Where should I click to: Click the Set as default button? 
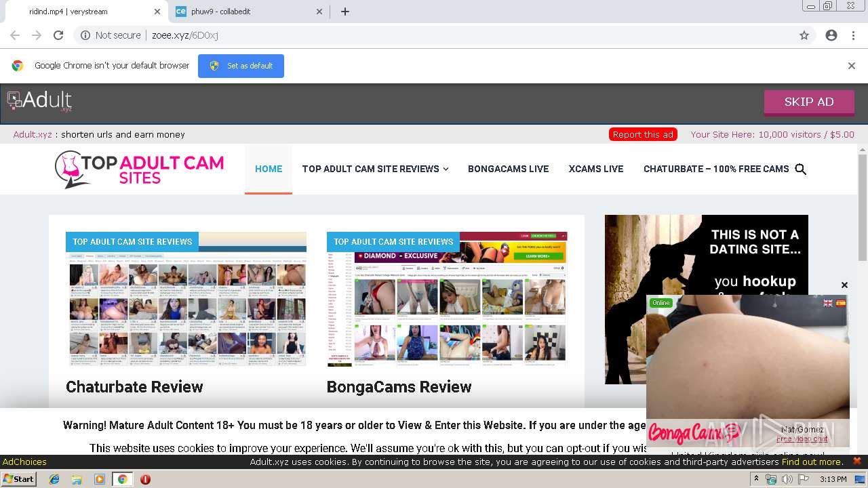pos(241,66)
